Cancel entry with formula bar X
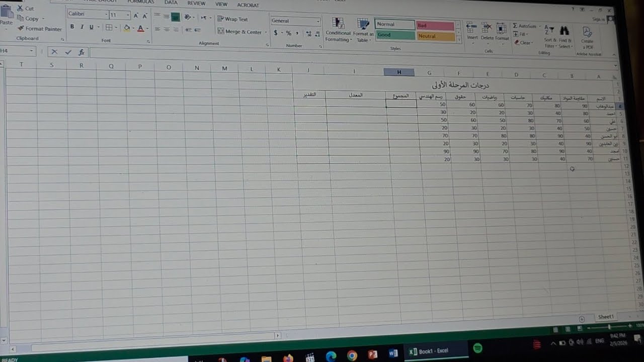 tap(54, 52)
